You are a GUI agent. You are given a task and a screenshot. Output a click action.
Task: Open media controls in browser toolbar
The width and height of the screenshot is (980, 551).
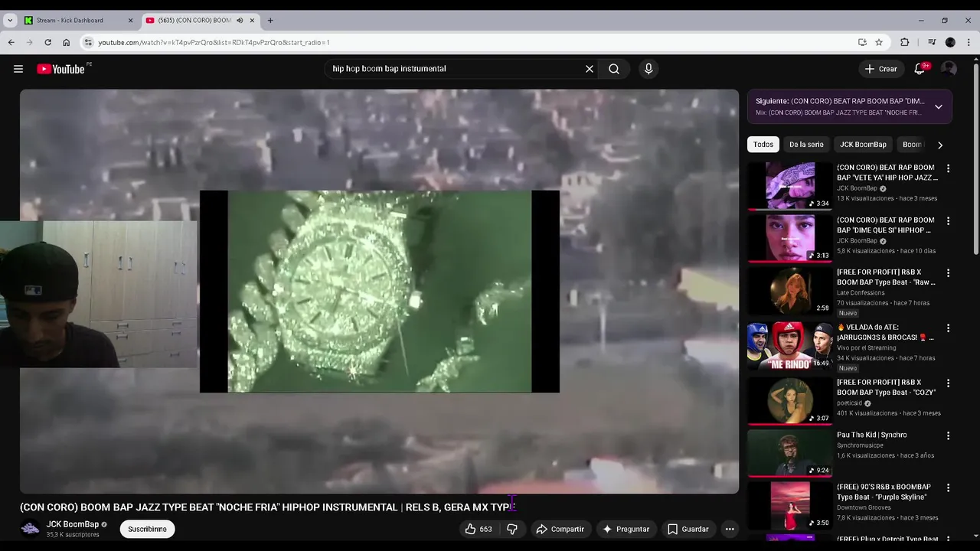(932, 42)
